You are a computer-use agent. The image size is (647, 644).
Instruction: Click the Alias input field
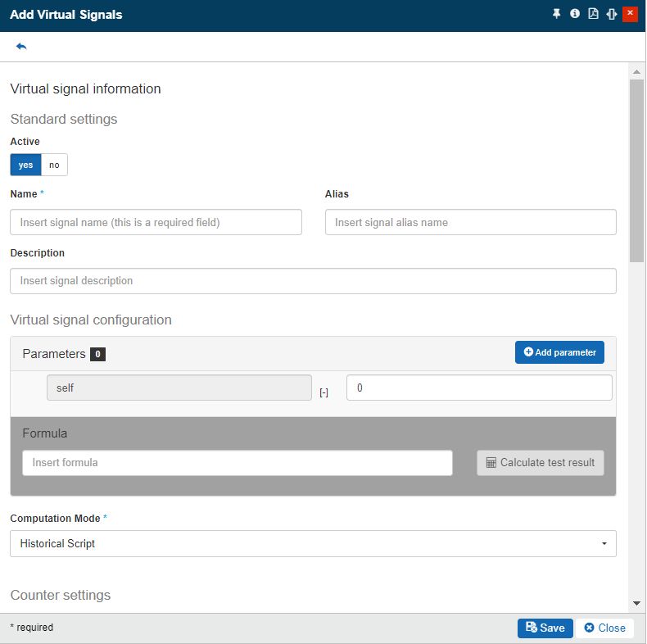pos(470,222)
